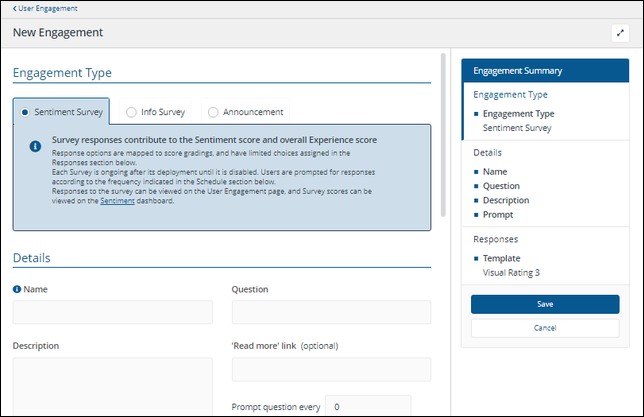644x417 pixels.
Task: Click the Name input field
Action: click(x=113, y=312)
